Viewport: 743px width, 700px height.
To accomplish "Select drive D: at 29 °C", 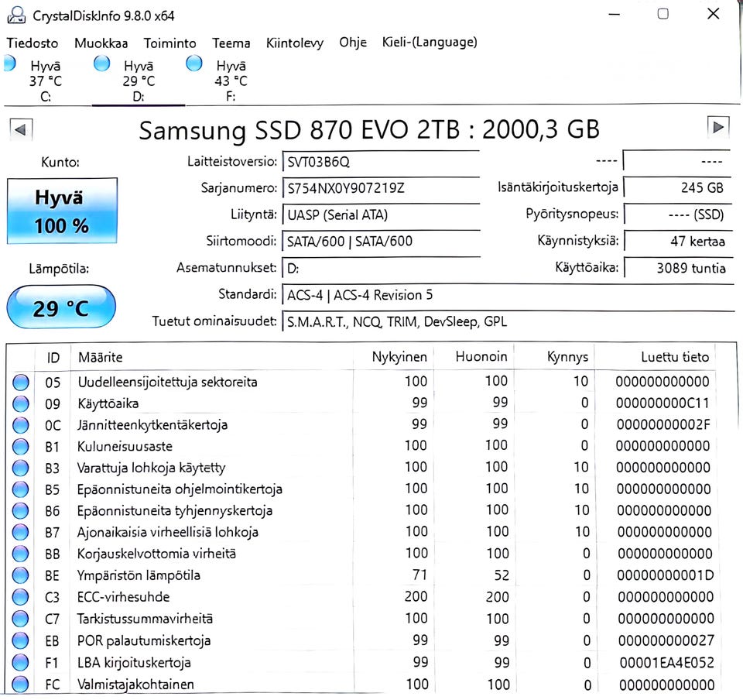I will (139, 81).
